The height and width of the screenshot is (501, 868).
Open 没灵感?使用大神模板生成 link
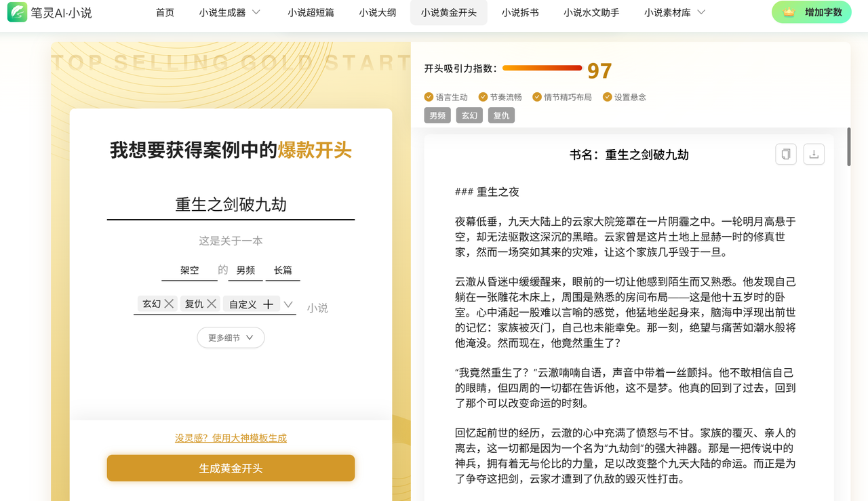click(231, 438)
